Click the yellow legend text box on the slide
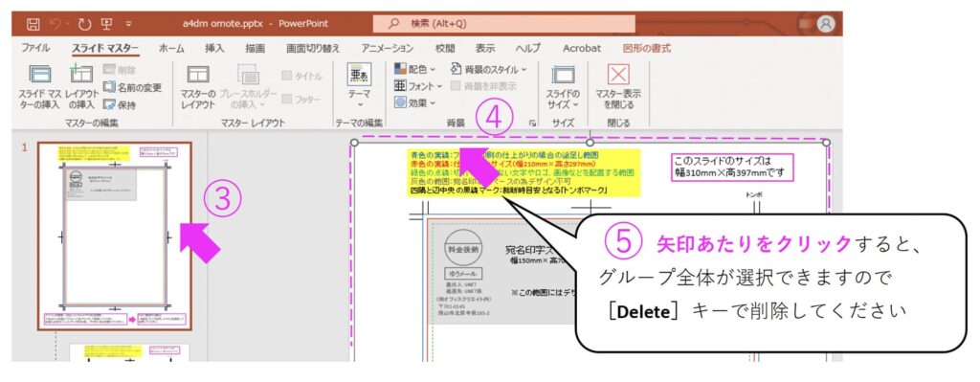The width and height of the screenshot is (980, 382). 524,172
